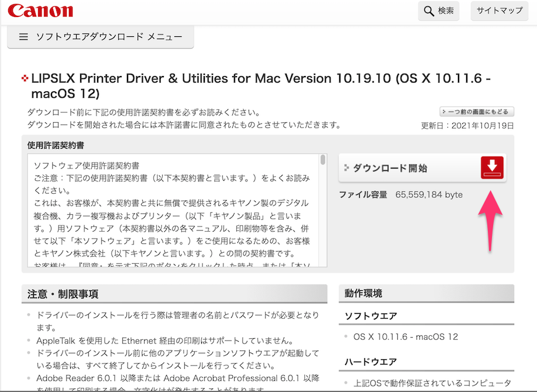This screenshot has height=392, width=537.
Task: Click the 使用許諾契約書 heading
Action: (56, 145)
